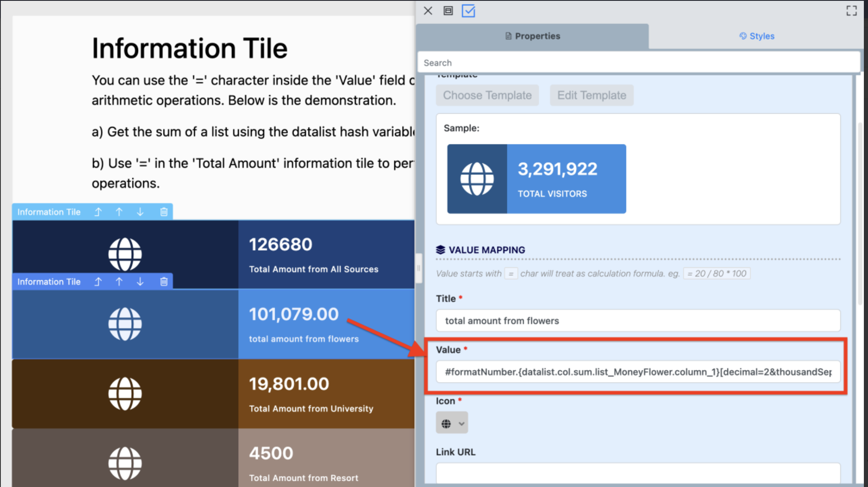Viewport: 868px width, 487px height.
Task: Click the Value formatNumber input field
Action: 638,372
